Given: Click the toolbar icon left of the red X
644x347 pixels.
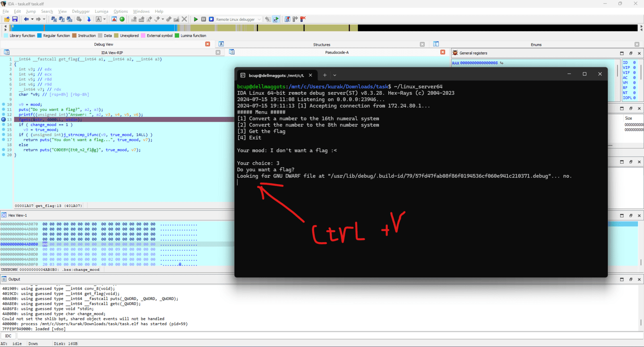Looking at the screenshot, I should [295, 19].
